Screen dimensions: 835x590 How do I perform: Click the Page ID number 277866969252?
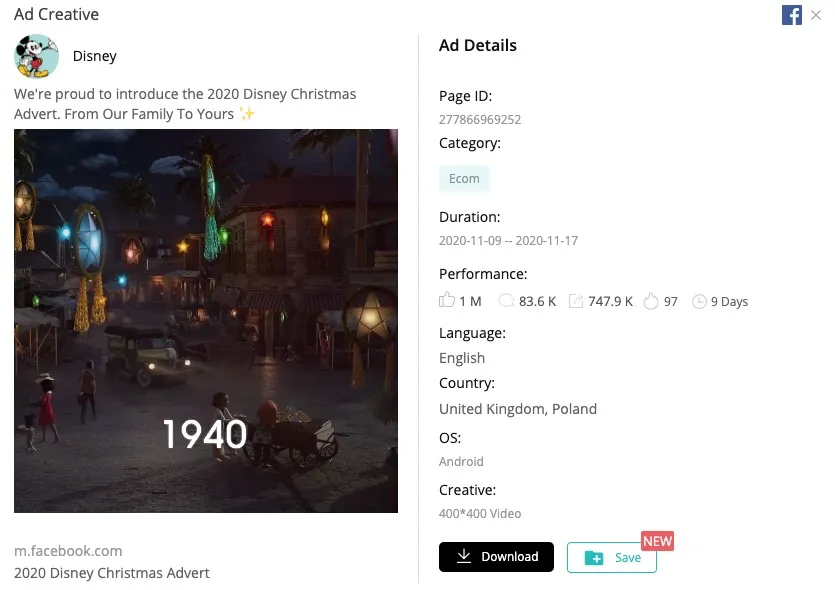[480, 119]
